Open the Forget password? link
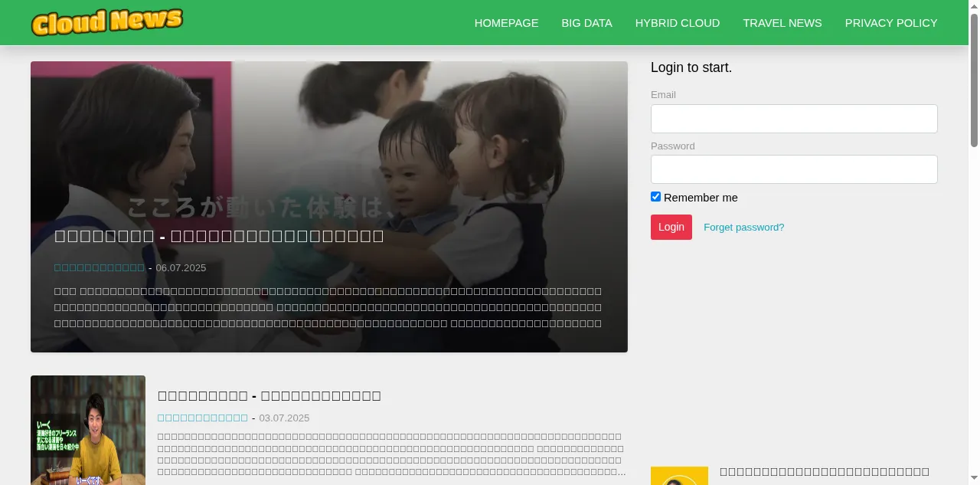 tap(743, 227)
